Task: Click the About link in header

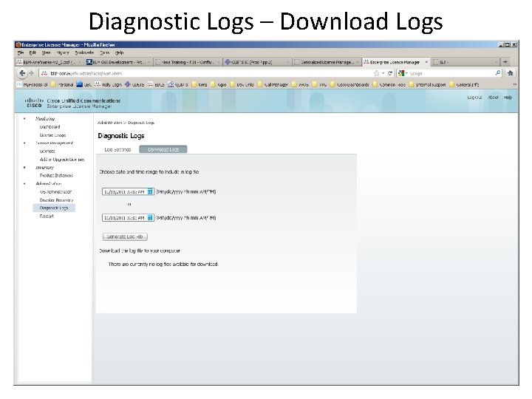Action: pos(493,98)
